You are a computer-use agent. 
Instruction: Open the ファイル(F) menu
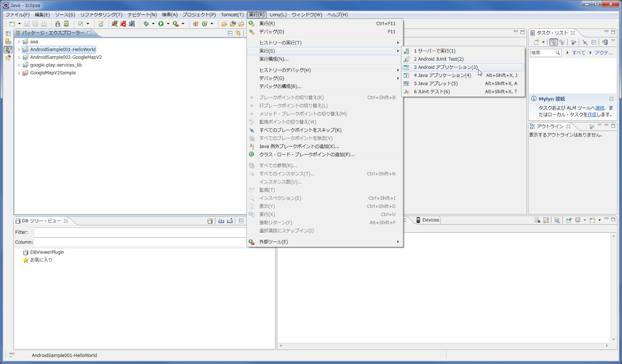17,15
